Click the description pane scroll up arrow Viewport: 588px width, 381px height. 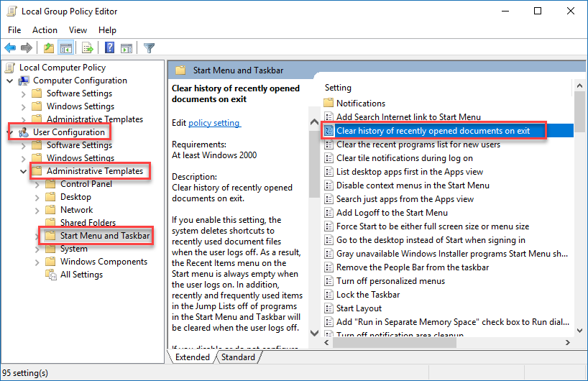coord(314,122)
